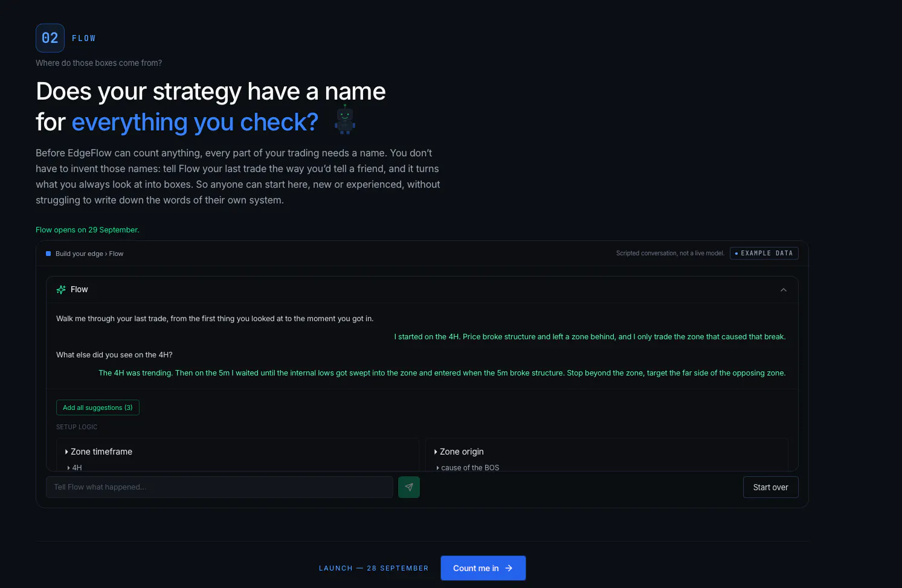The width and height of the screenshot is (902, 588).
Task: Click the Walk me through your last trade message
Action: click(215, 319)
